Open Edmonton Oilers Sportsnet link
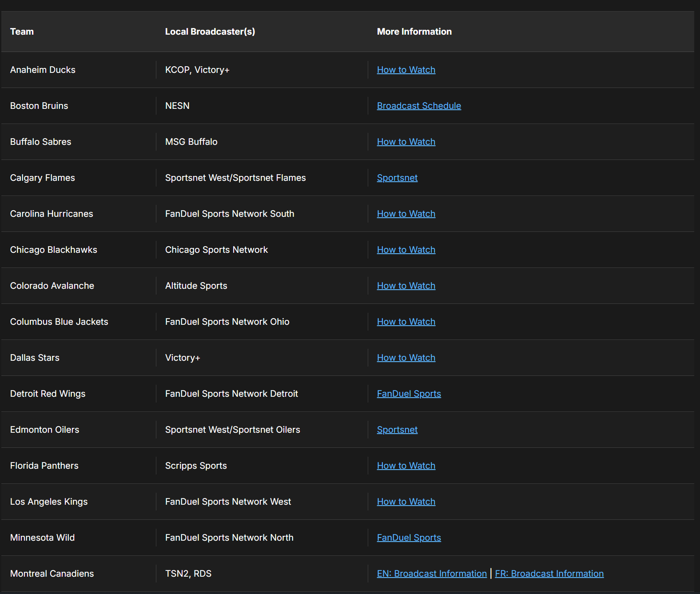The image size is (700, 594). pos(397,430)
